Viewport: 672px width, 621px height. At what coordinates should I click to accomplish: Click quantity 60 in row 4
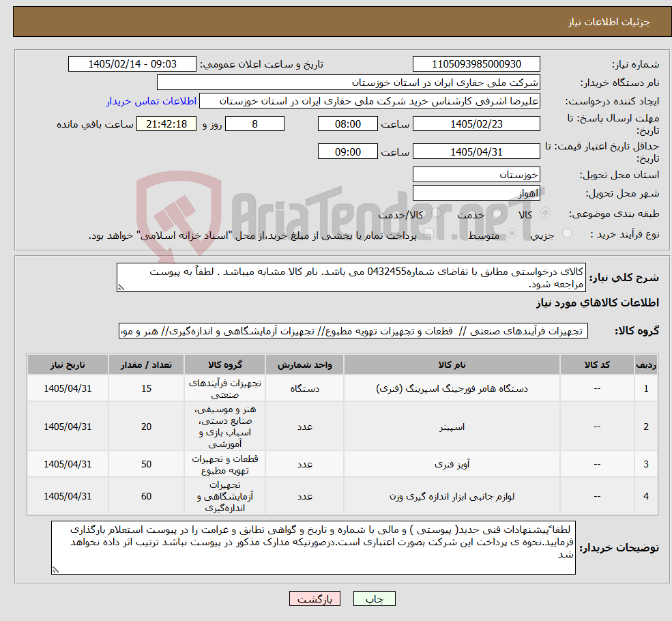(146, 496)
